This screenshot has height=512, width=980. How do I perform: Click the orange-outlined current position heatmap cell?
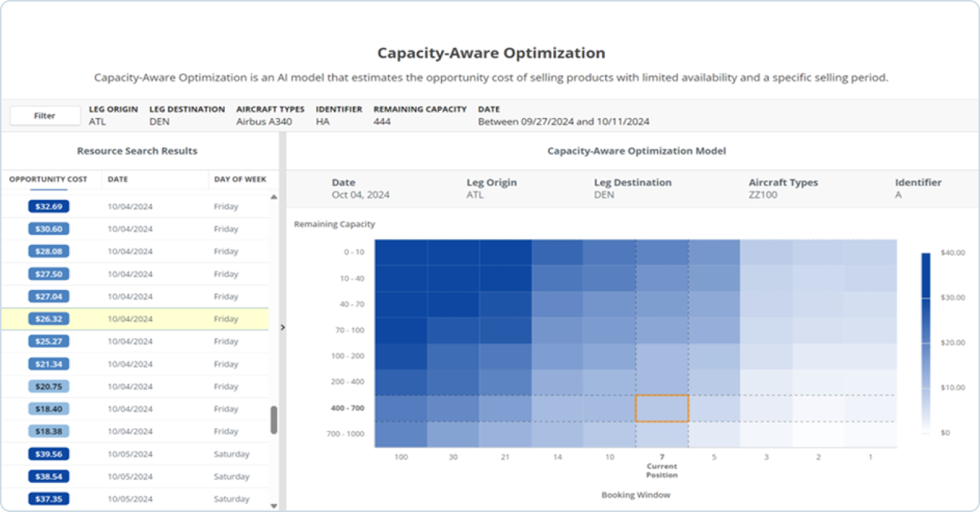pos(661,409)
